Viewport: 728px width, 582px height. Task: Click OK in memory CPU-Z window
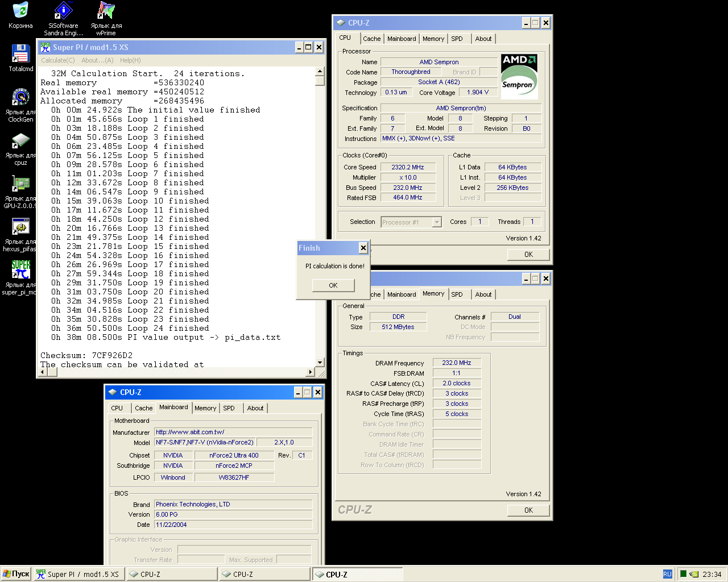pyautogui.click(x=528, y=510)
